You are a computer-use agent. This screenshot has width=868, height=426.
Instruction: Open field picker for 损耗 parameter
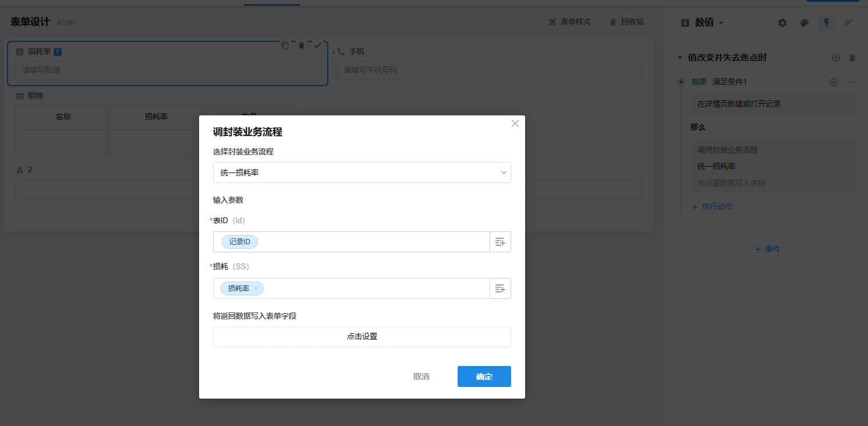click(x=500, y=288)
